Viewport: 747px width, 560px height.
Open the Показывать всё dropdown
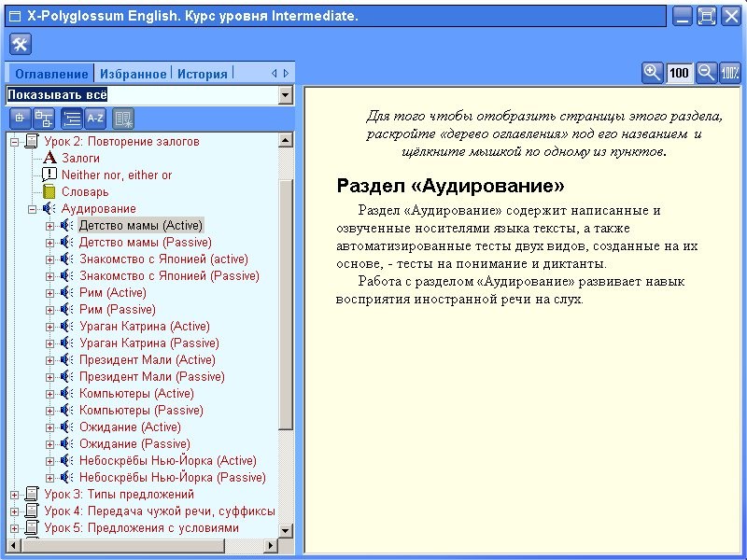285,95
